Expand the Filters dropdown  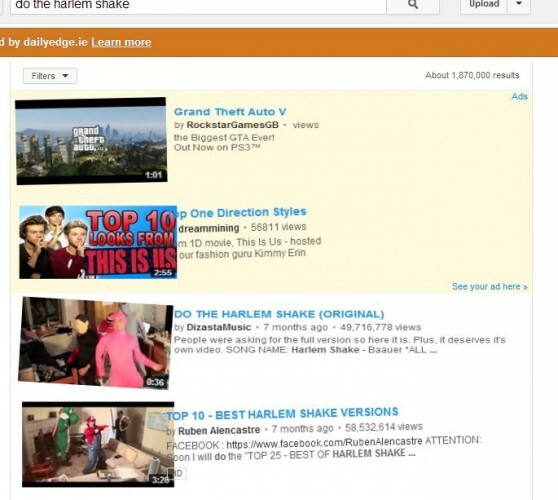point(50,76)
